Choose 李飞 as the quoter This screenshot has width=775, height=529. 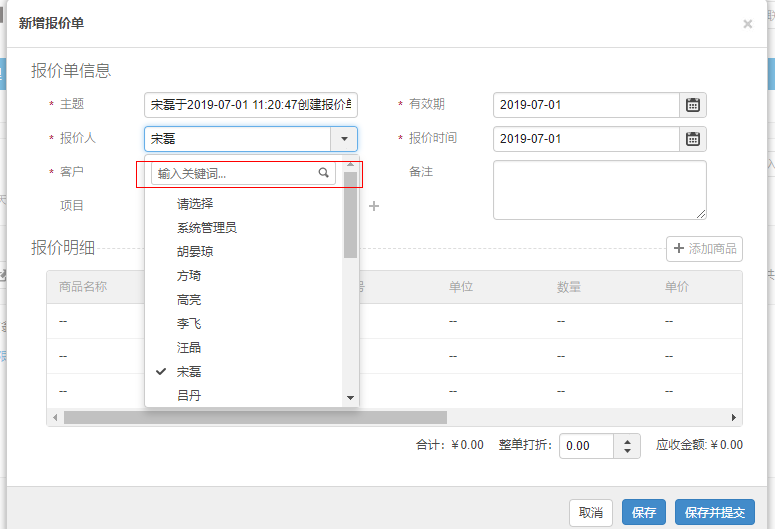[188, 324]
